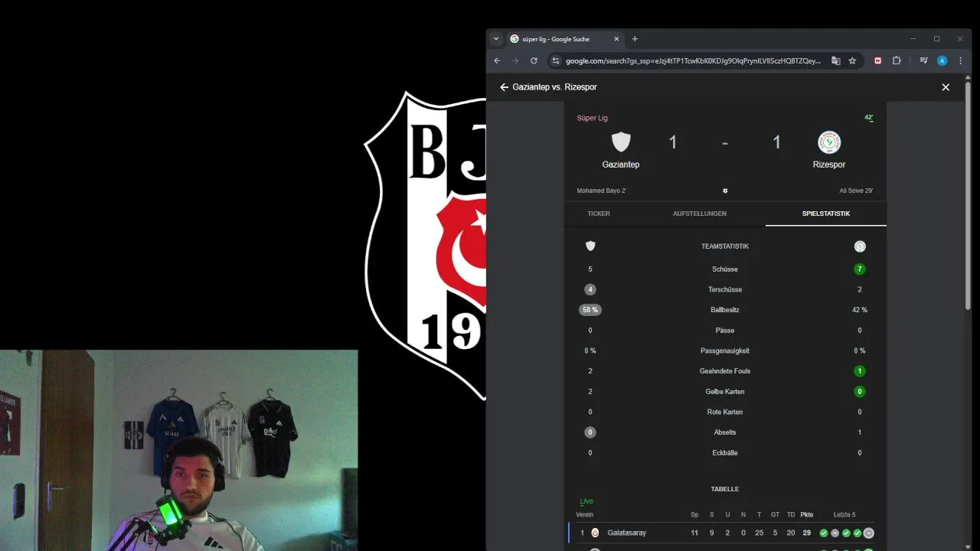
Task: Click the 'Eckbälle' statistic label
Action: pos(725,452)
